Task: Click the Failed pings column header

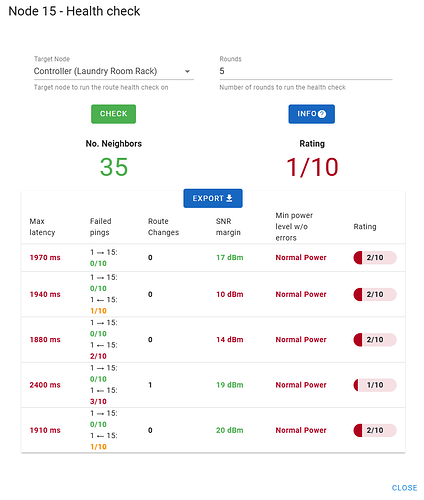Action: click(100, 227)
